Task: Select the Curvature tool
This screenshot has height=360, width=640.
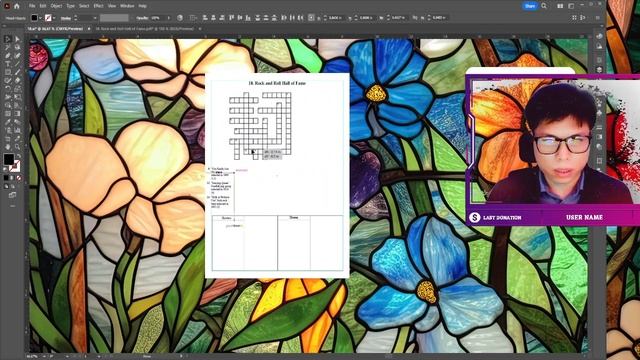Action: click(x=17, y=55)
